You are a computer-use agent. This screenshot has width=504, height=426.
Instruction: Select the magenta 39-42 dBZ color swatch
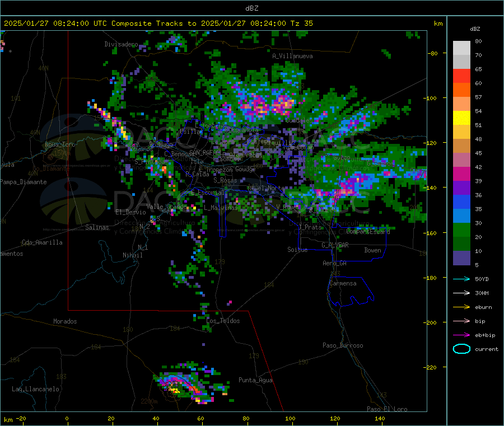(x=461, y=174)
